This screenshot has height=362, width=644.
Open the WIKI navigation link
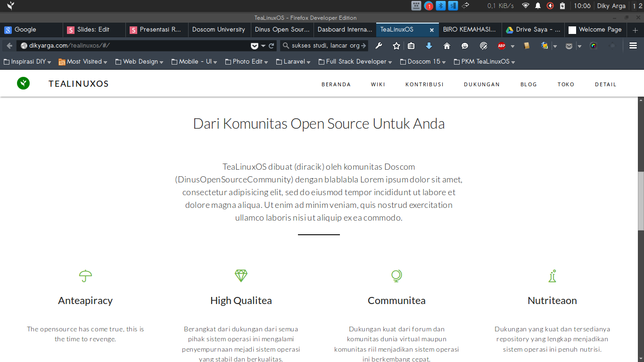pos(378,84)
